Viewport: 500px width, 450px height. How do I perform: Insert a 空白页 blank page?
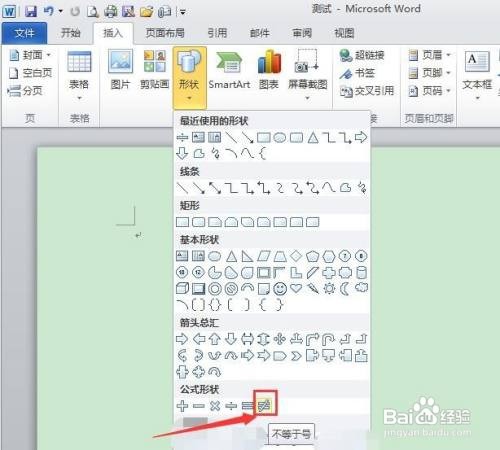(x=30, y=73)
